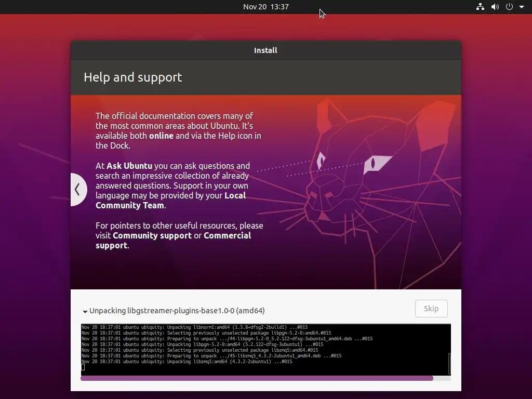Click the terminal log scrollbar

[449, 363]
